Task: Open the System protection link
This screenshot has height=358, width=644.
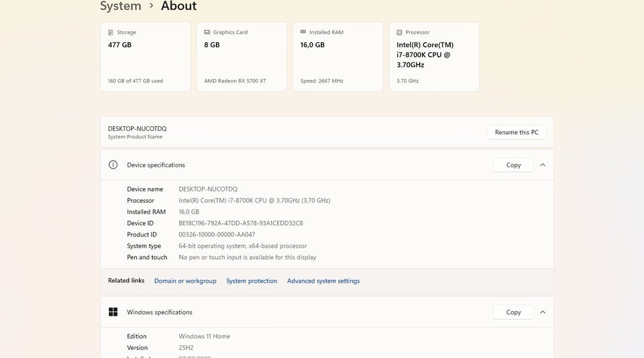Action: pyautogui.click(x=252, y=281)
